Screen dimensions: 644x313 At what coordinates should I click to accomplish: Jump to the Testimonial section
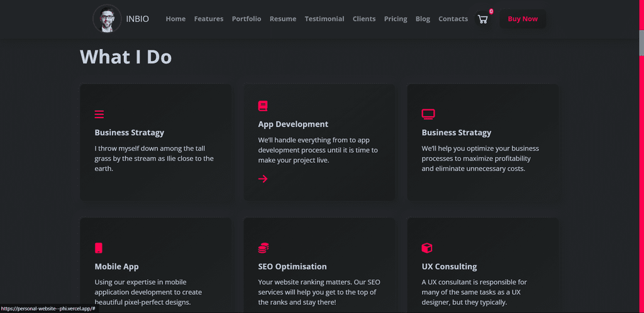click(x=325, y=19)
